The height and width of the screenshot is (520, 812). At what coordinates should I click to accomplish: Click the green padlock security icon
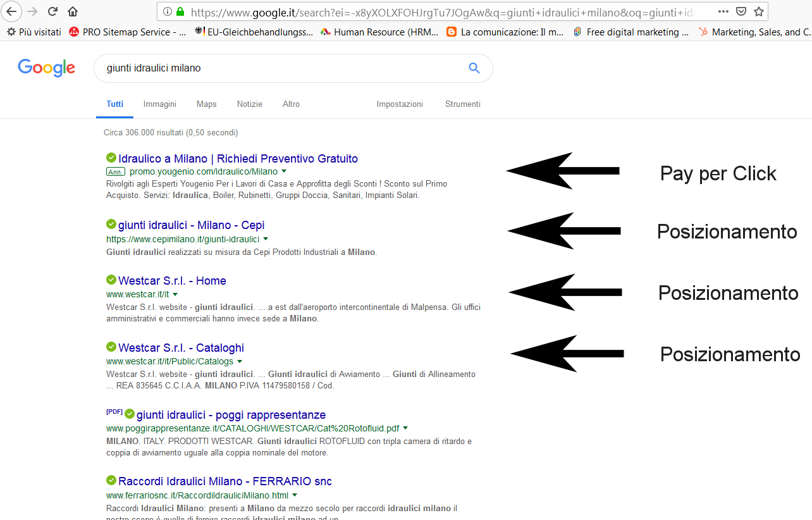pos(180,11)
